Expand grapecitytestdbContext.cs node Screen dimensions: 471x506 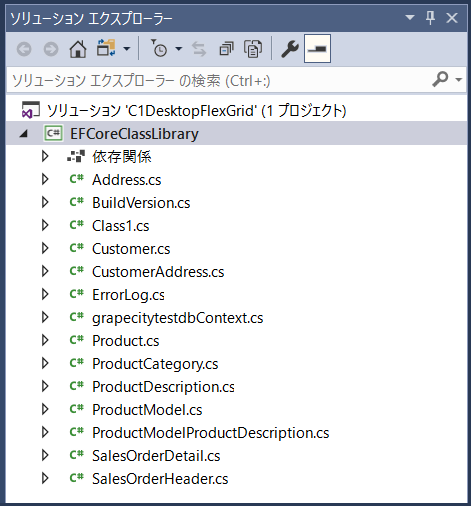(x=45, y=317)
